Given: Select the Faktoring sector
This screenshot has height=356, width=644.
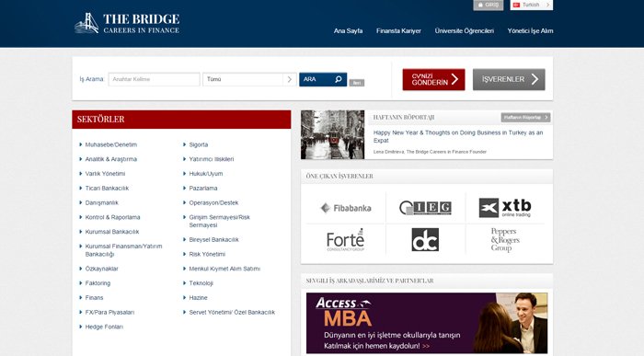Looking at the screenshot, I should click(x=98, y=283).
